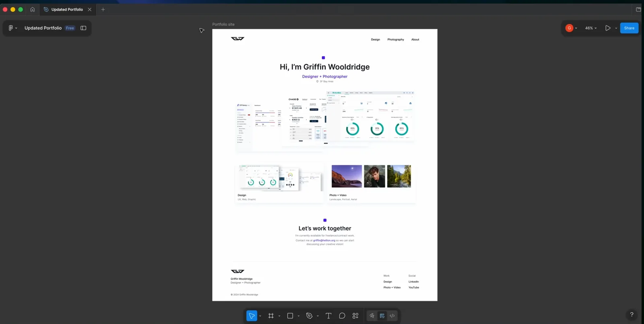Select the Pen tool

point(309,316)
